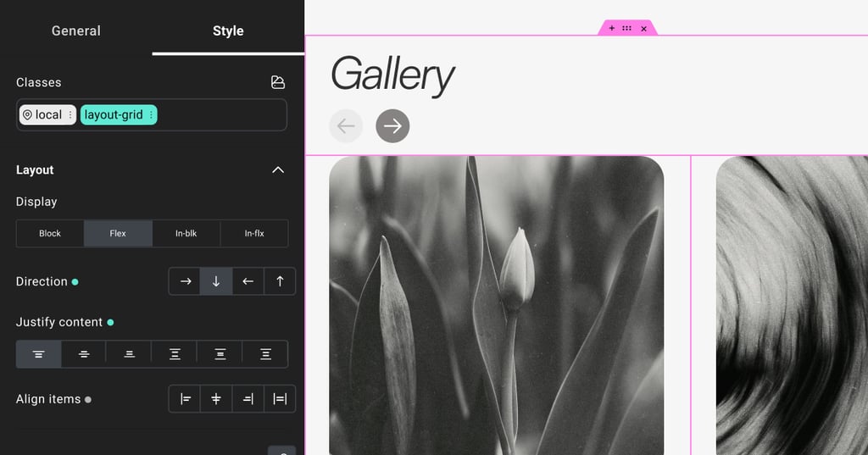The width and height of the screenshot is (868, 455).
Task: Set flex direction to column-reverse up arrow
Action: (x=280, y=281)
